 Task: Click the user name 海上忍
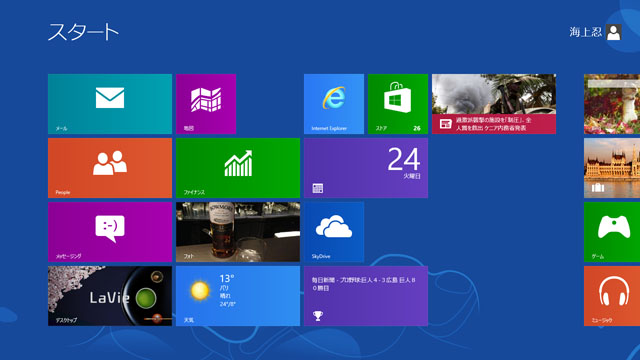click(x=586, y=32)
